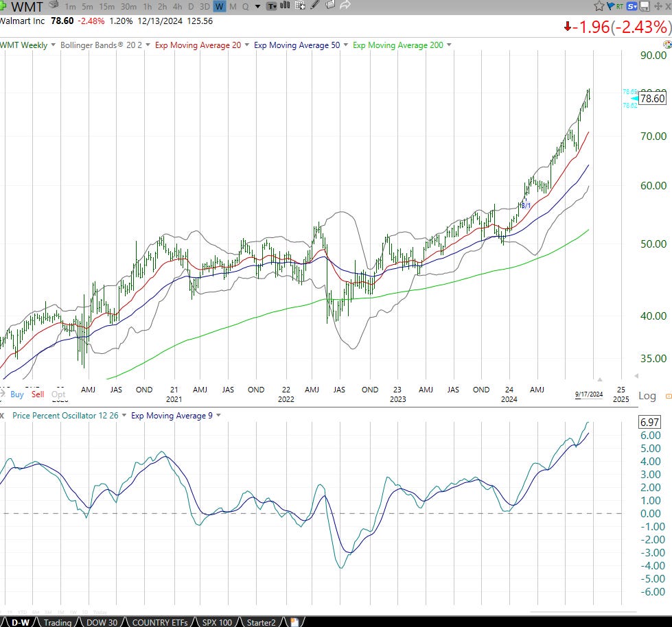Viewport: 672px width, 627px height.
Task: Switch to D daily time frame
Action: pyautogui.click(x=191, y=6)
